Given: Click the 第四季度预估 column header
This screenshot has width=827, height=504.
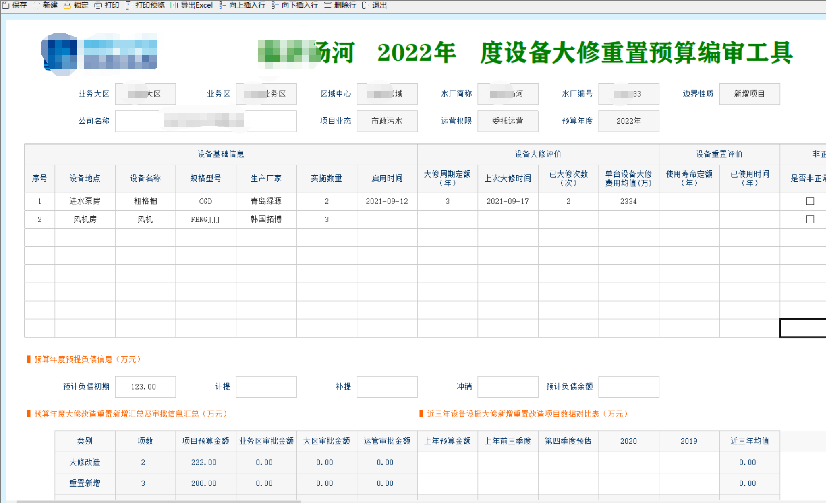Looking at the screenshot, I should (568, 441).
